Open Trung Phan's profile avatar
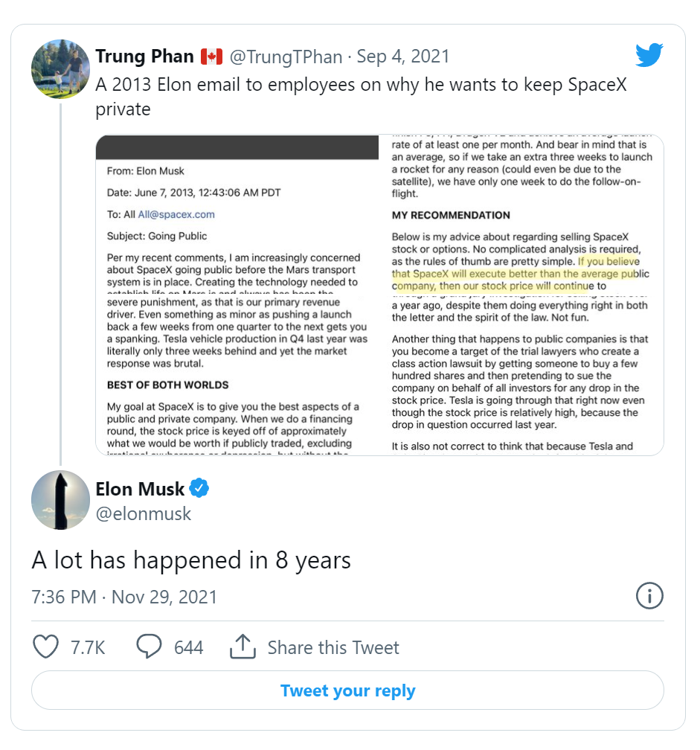This screenshot has height=750, width=700. pyautogui.click(x=60, y=70)
